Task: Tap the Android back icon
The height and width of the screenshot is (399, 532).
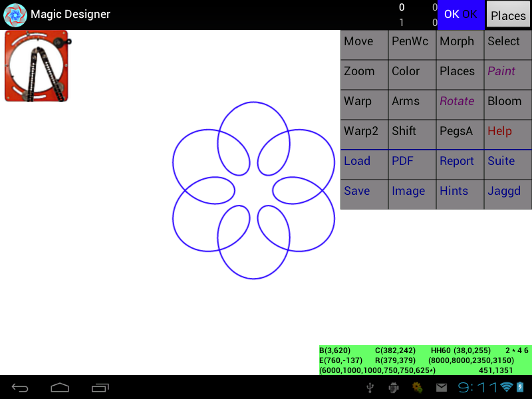Action: (20, 388)
